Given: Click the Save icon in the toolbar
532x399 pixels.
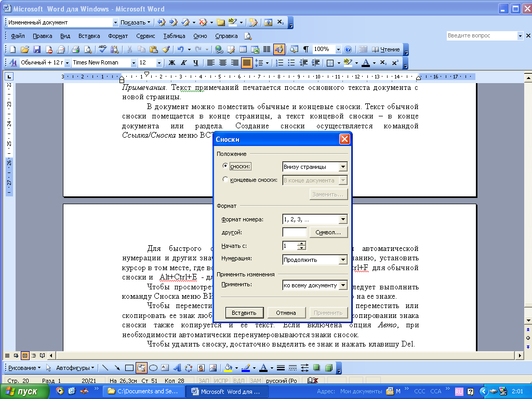Looking at the screenshot, I should (x=37, y=49).
